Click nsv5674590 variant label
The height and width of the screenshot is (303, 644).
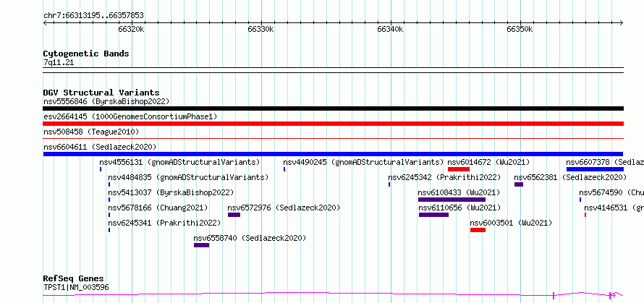coord(611,192)
